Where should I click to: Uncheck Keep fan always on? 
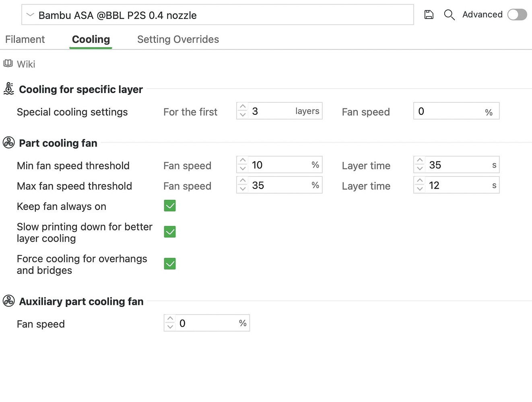pyautogui.click(x=170, y=206)
